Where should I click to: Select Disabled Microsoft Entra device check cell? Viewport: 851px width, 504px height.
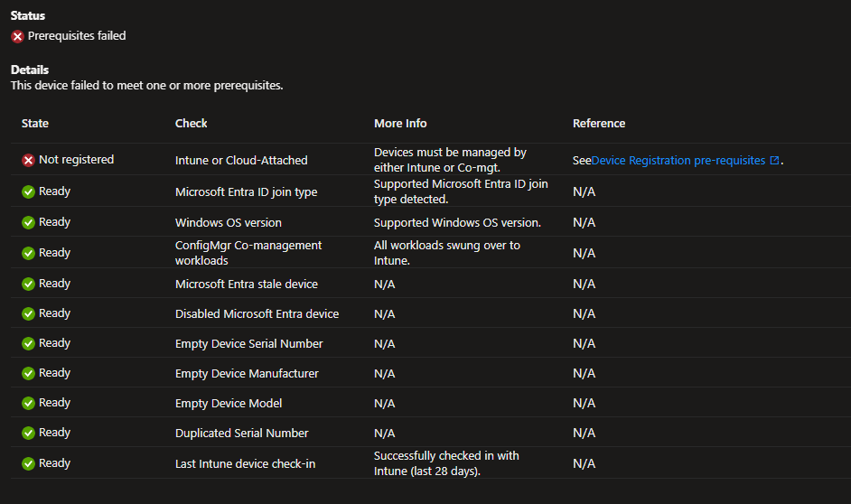point(257,313)
